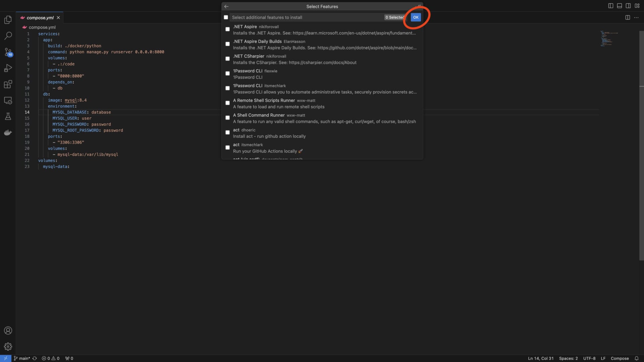This screenshot has height=362, width=644.
Task: Open the Extensions view
Action: 8,84
